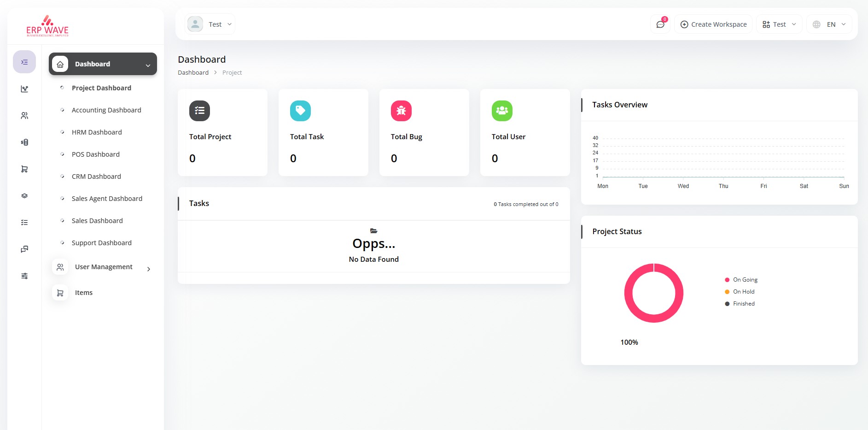The width and height of the screenshot is (868, 430).
Task: Click the Total User group icon
Action: (x=502, y=111)
